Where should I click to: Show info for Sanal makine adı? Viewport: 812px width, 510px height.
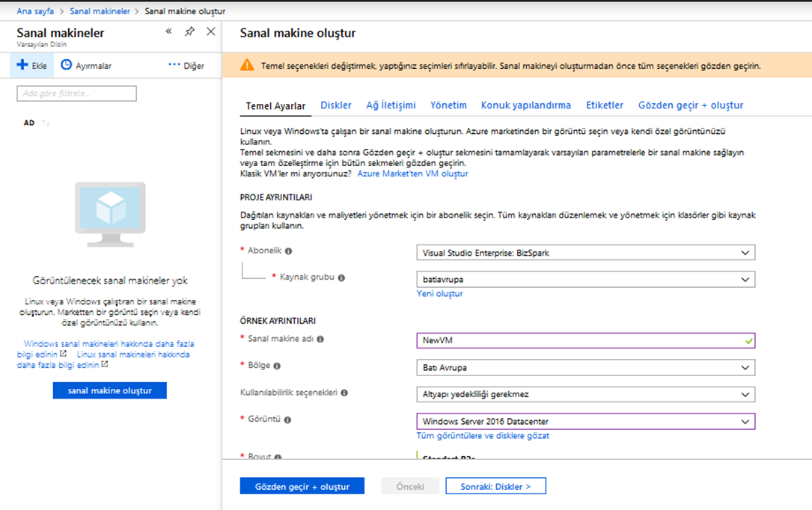pos(320,340)
